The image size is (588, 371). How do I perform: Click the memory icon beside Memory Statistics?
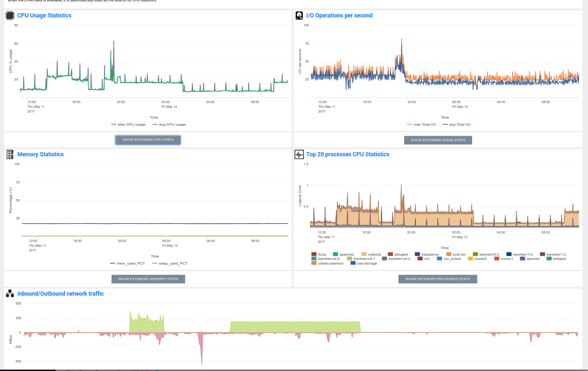coord(9,154)
